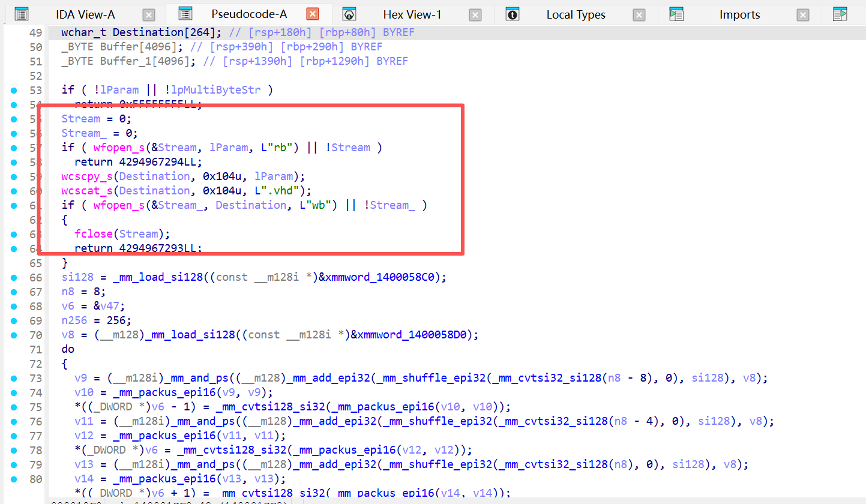The image size is (866, 504).
Task: Click the Imports tab icon
Action: [676, 14]
